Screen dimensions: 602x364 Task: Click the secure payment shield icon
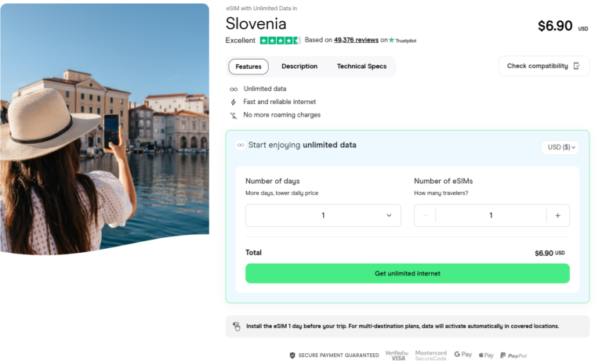pyautogui.click(x=292, y=355)
